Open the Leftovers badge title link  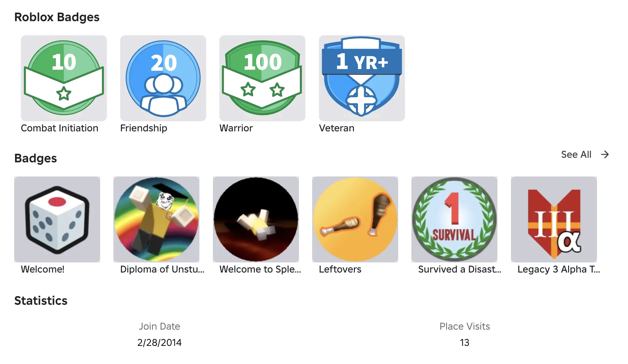(x=340, y=269)
